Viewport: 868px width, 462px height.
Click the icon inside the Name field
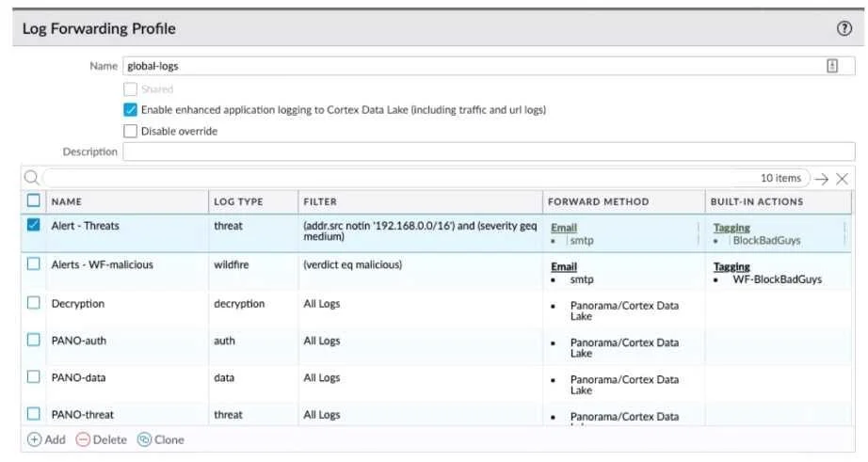click(x=831, y=66)
